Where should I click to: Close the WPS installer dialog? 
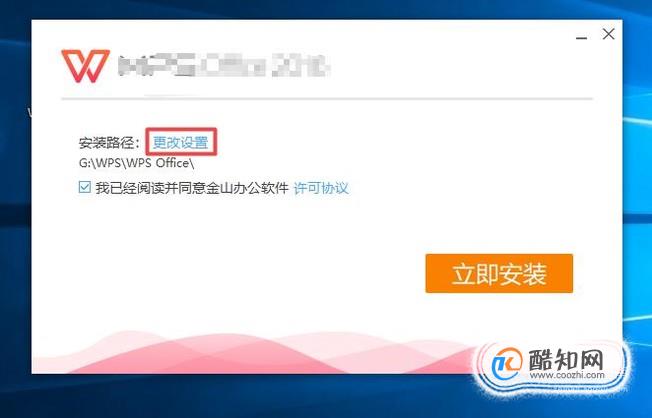tap(608, 34)
